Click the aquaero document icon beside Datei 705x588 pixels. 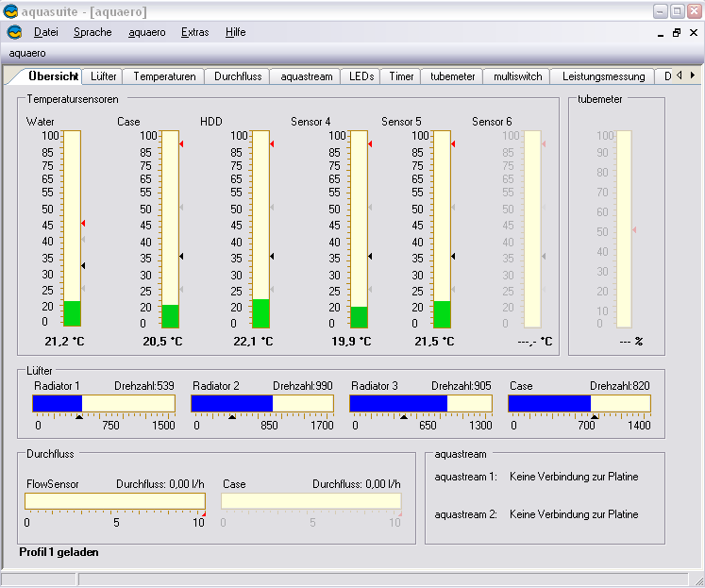pyautogui.click(x=15, y=32)
